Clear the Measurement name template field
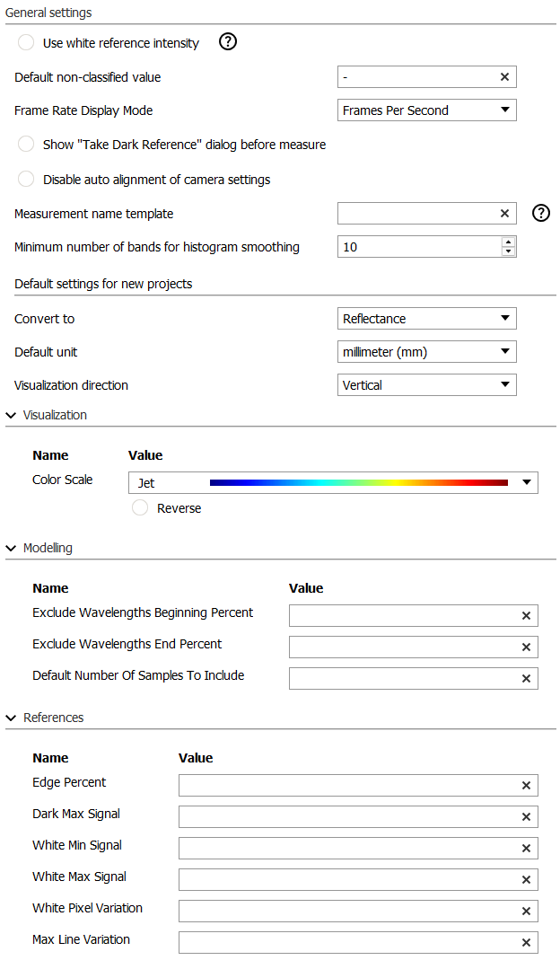 (504, 214)
